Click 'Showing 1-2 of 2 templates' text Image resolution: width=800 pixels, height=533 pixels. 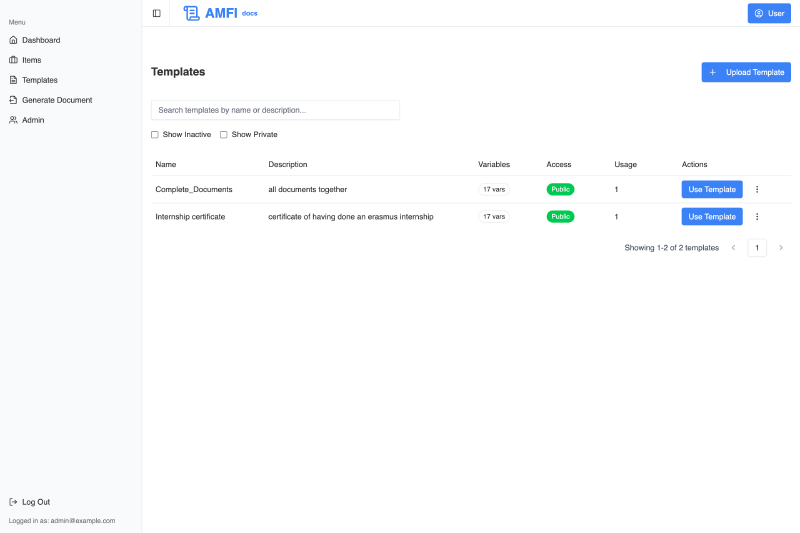pos(671,248)
